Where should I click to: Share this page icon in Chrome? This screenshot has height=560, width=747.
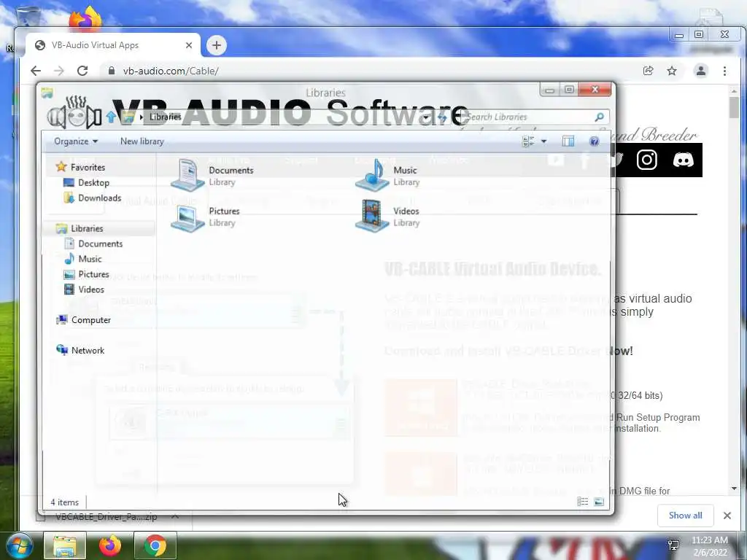click(648, 71)
